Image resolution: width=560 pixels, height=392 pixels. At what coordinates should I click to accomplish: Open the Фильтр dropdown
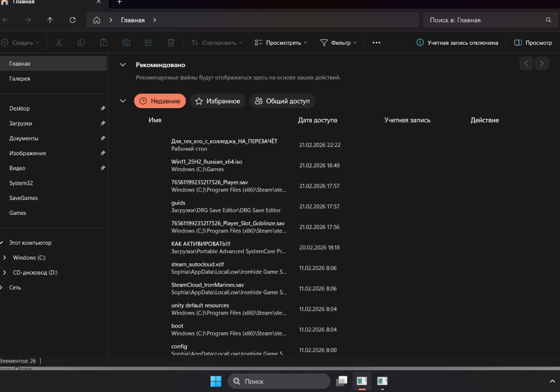tap(338, 42)
